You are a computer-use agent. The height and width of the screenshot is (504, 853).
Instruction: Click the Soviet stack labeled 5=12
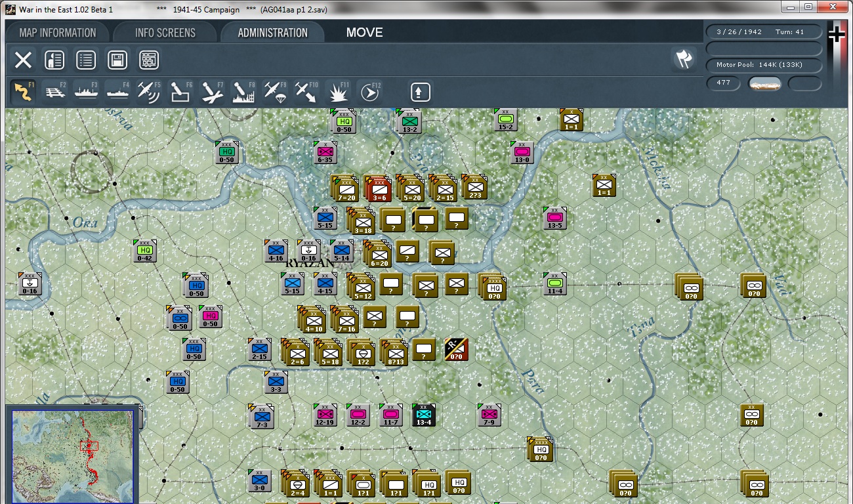pyautogui.click(x=362, y=287)
